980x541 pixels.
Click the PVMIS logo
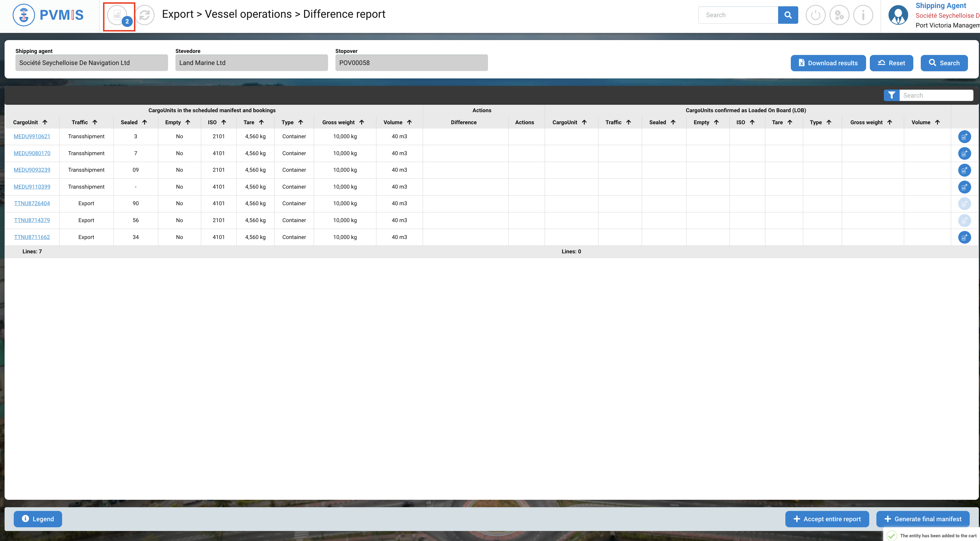pyautogui.click(x=48, y=15)
